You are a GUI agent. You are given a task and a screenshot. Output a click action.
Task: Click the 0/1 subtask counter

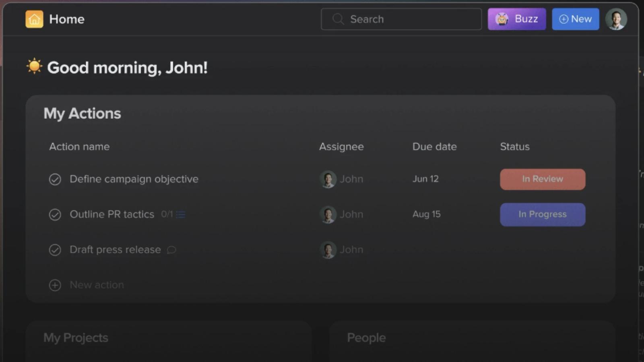coord(167,214)
